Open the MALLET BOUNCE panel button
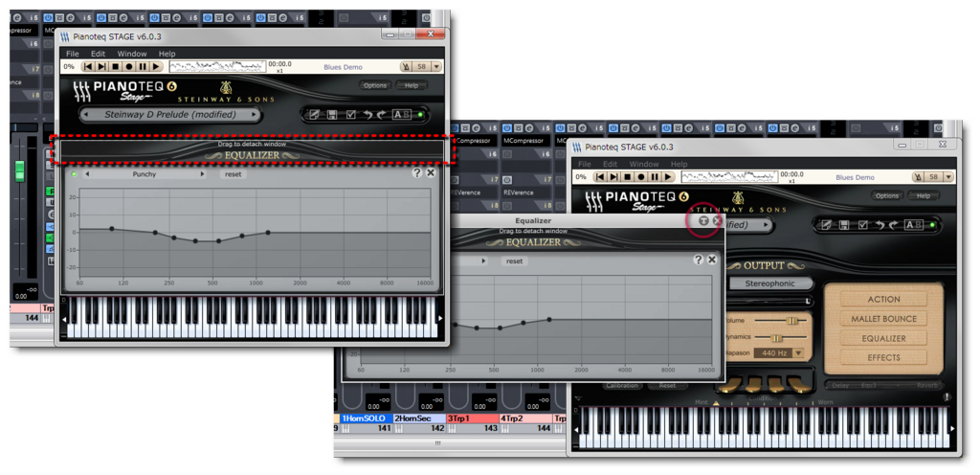980x475 pixels. pos(883,319)
